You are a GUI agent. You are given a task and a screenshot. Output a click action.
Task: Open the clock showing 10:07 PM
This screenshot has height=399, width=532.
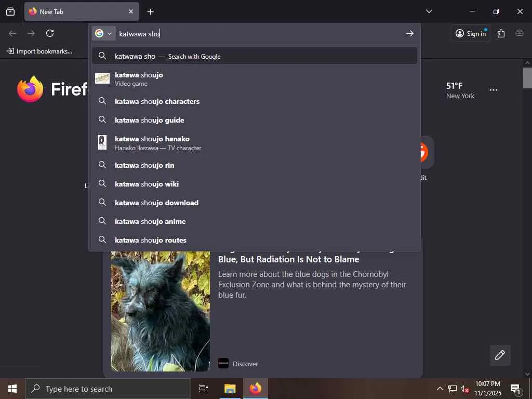pyautogui.click(x=487, y=389)
